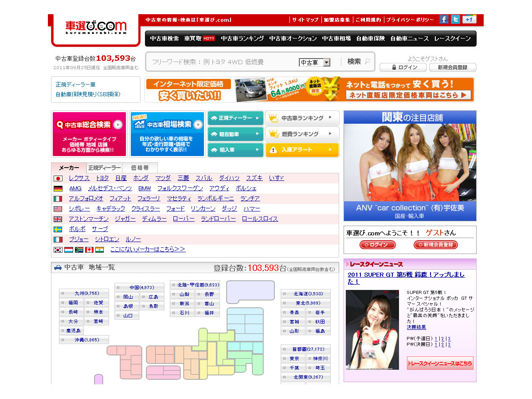The width and height of the screenshot is (532, 399).
Task: Go home via the 車選び.com logo
Action: coord(96,27)
